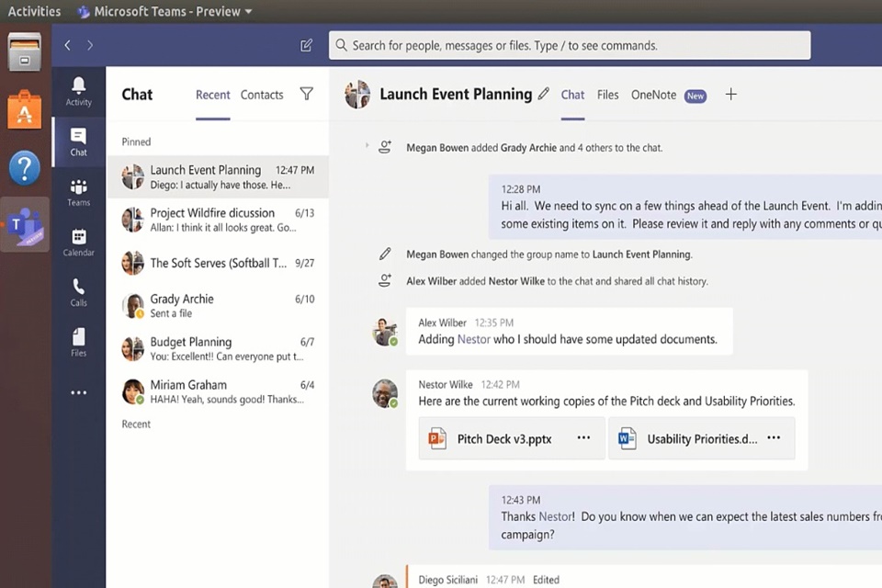
Task: Click the Nestor mention in Alex's message
Action: [474, 339]
